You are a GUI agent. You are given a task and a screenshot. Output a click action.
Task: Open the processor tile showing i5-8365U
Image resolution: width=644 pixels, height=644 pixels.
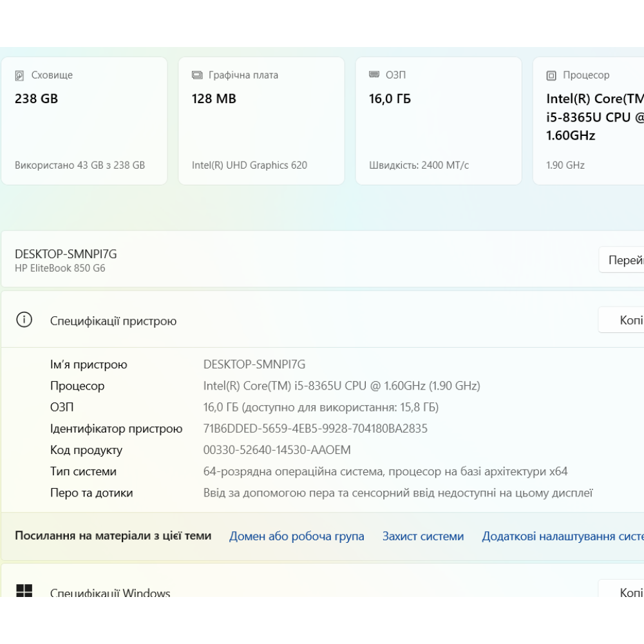pyautogui.click(x=589, y=121)
